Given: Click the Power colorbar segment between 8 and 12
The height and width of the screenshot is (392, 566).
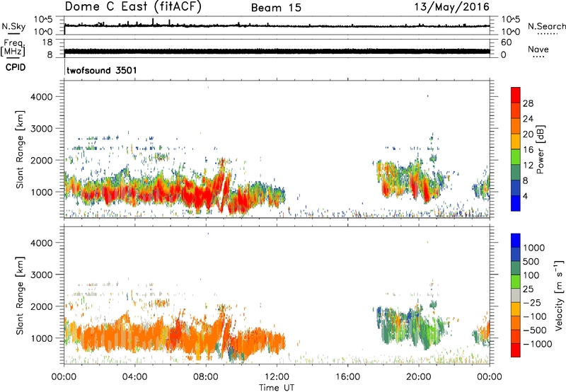Looking at the screenshot, I should (516, 173).
